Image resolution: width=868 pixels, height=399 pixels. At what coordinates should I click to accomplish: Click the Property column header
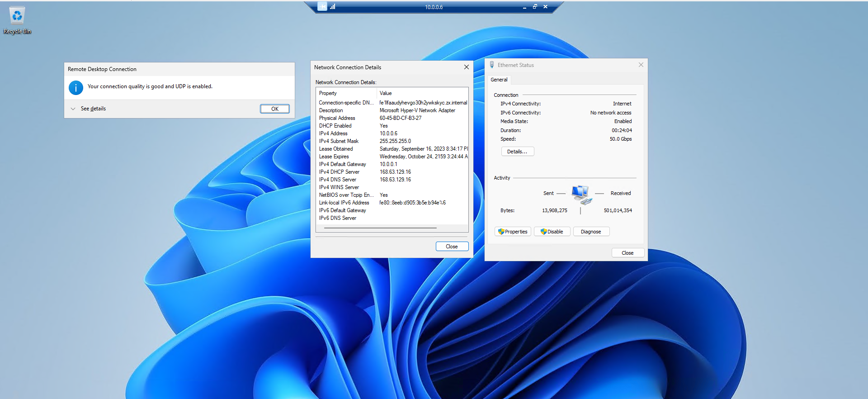click(346, 93)
